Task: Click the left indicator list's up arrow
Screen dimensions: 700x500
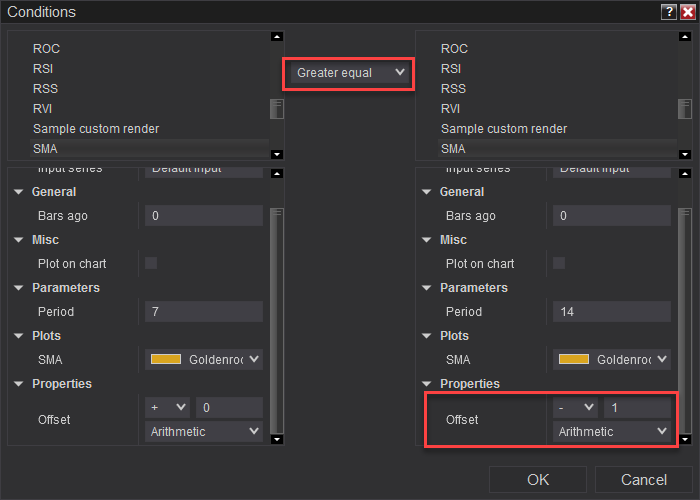Action: (x=277, y=37)
